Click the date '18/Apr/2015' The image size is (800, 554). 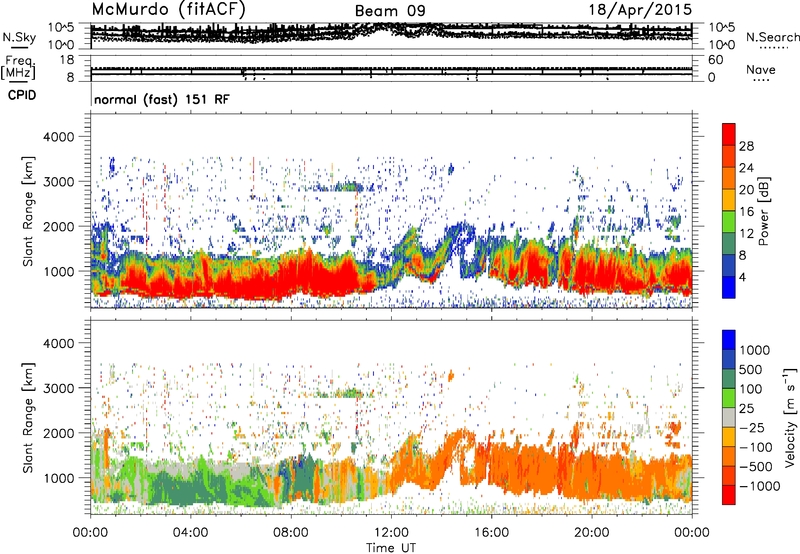click(x=640, y=10)
